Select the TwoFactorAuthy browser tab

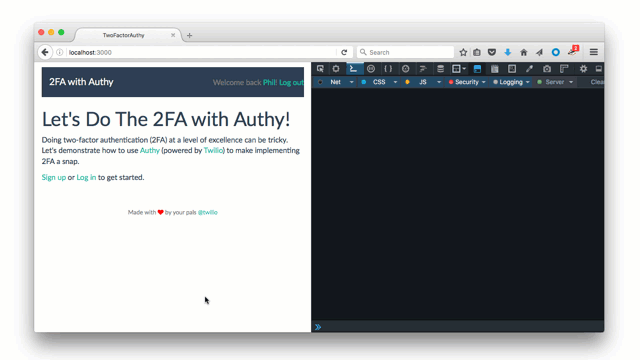(124, 35)
